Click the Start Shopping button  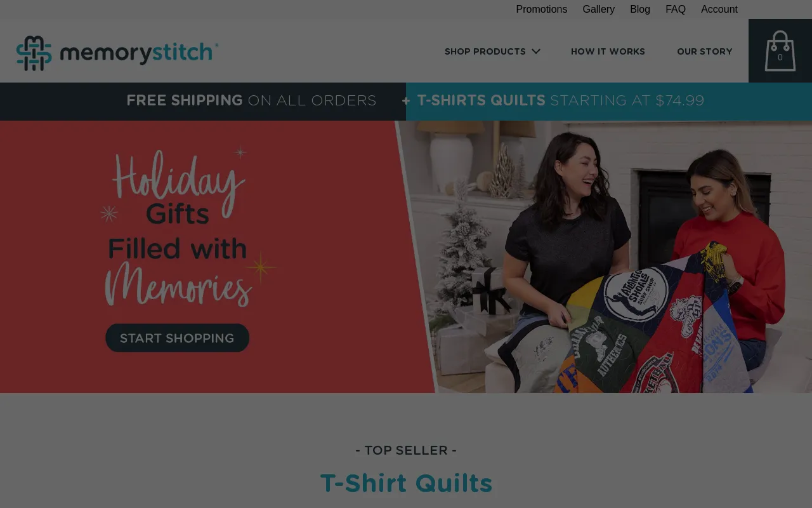coord(177,338)
